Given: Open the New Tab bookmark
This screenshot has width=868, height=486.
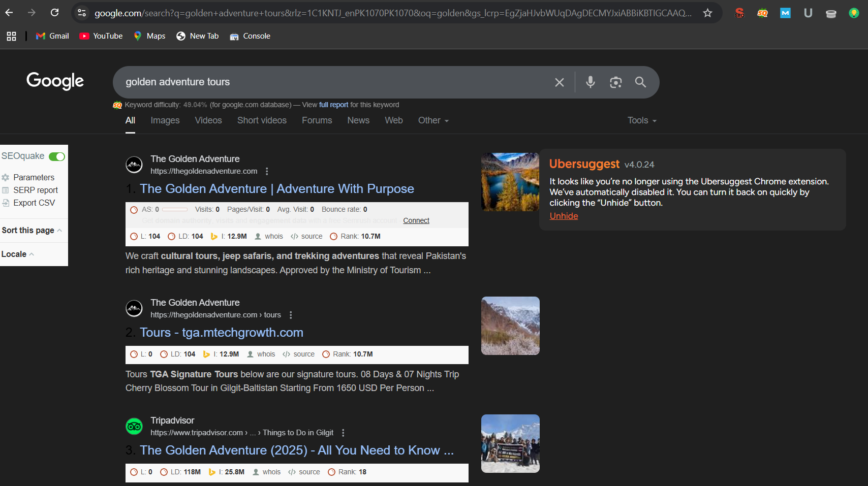Looking at the screenshot, I should point(198,36).
